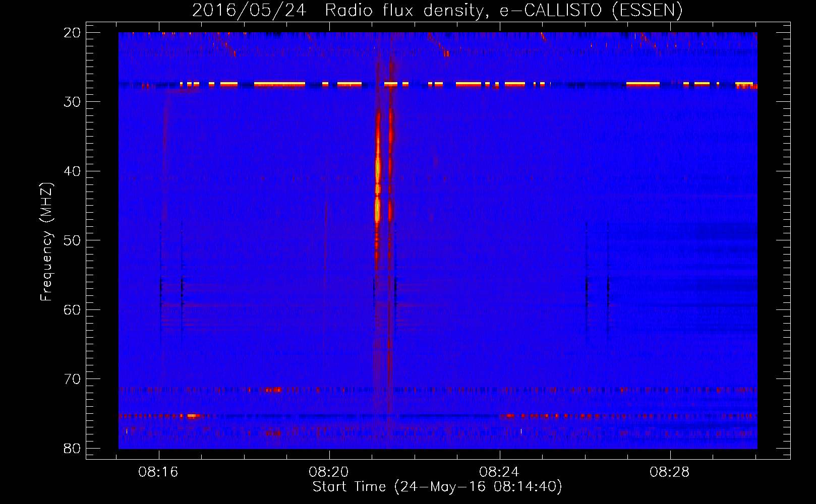Click the '20' frequency tick label
This screenshot has width=816, height=504.
point(73,33)
